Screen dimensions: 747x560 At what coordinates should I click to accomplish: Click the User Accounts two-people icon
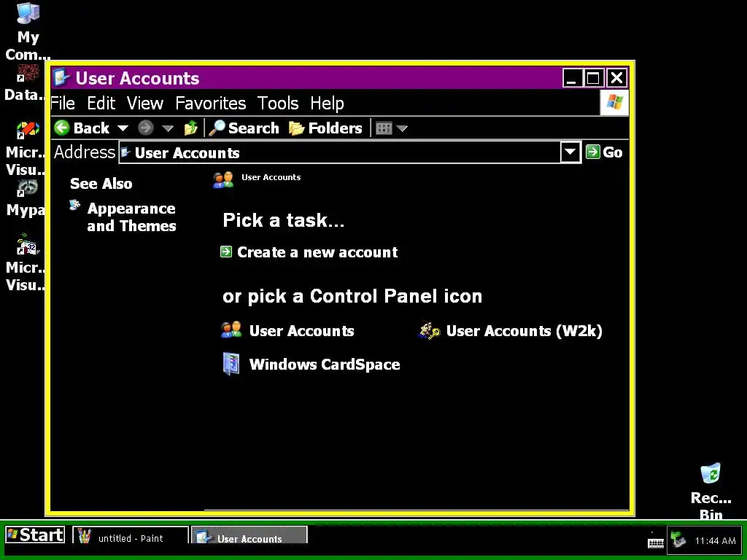click(x=231, y=330)
